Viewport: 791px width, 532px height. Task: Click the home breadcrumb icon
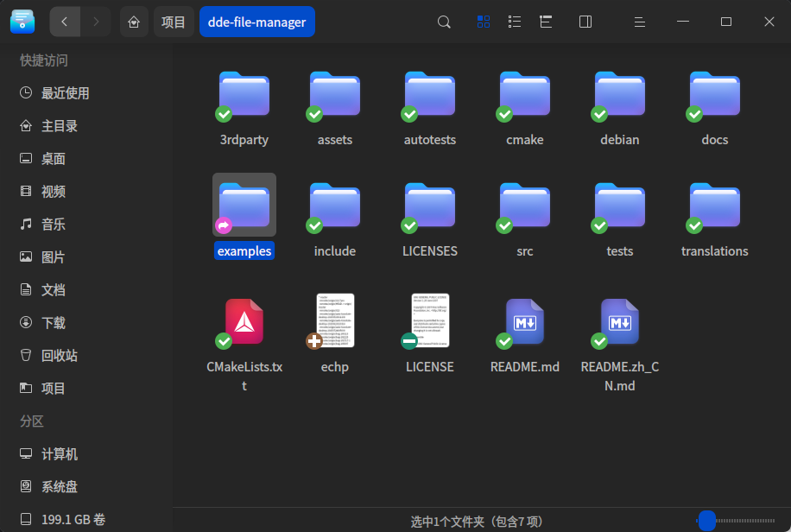[x=134, y=22]
